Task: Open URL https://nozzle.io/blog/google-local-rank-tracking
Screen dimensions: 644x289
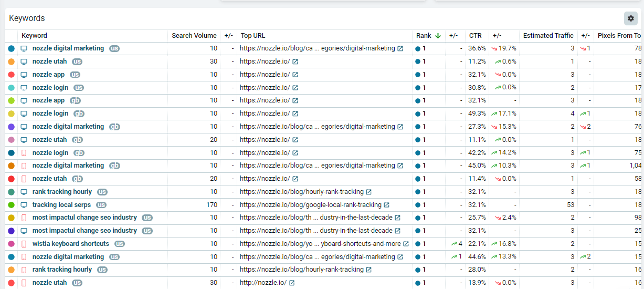Action: click(x=310, y=205)
